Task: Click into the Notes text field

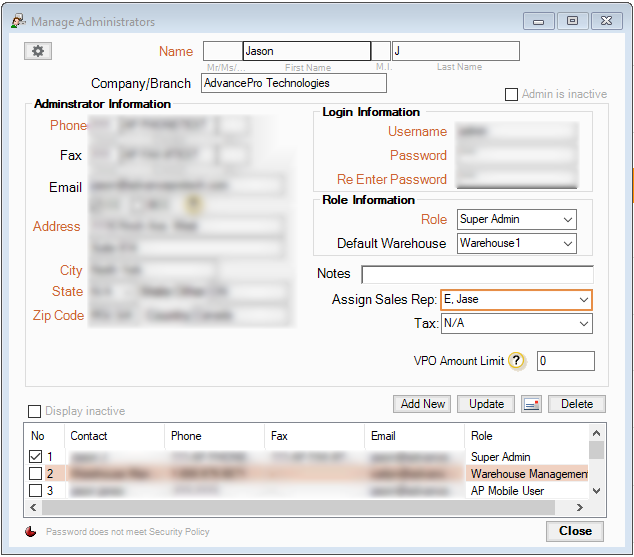Action: 477,274
